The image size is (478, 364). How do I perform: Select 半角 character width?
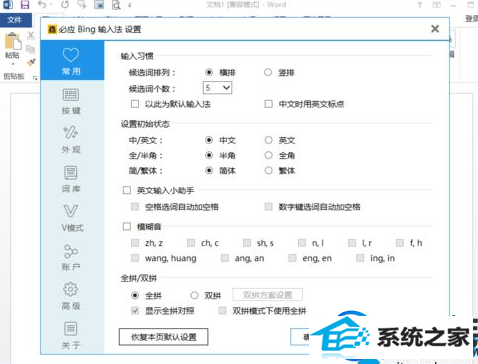tap(209, 155)
